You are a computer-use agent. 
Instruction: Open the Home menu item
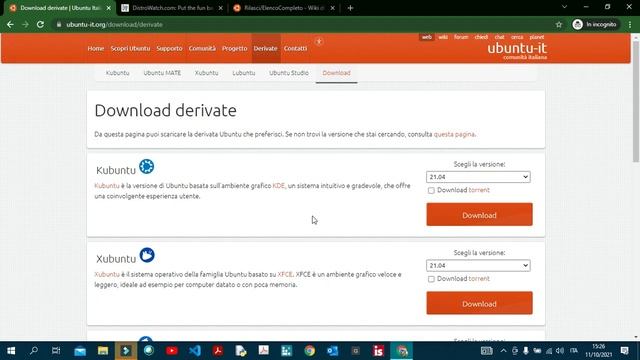(96, 48)
